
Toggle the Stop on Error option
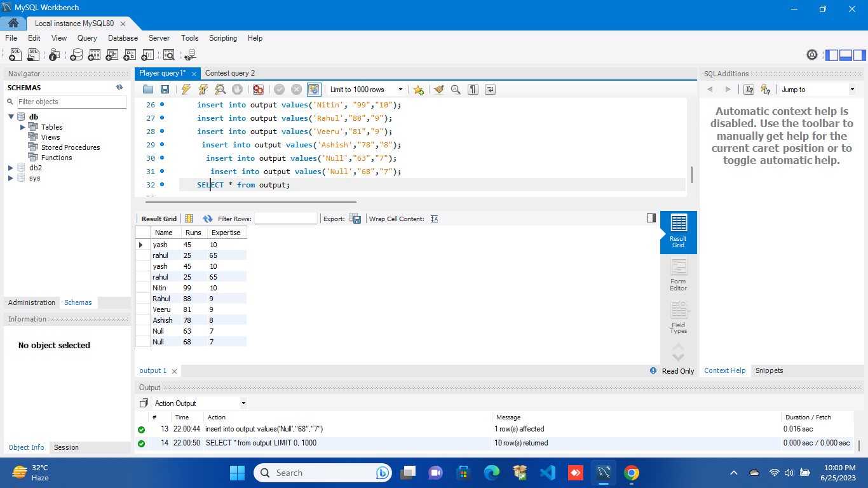pyautogui.click(x=258, y=89)
